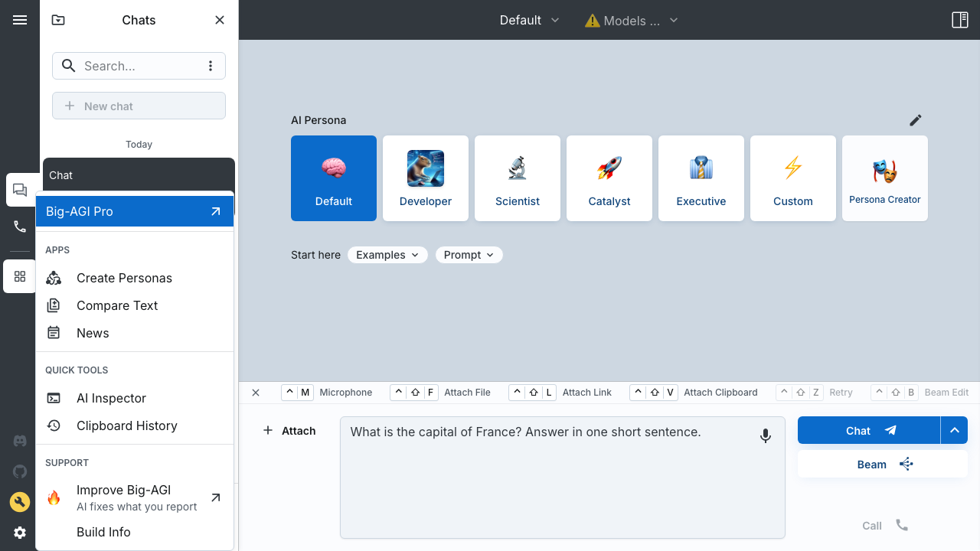Click the Clipboard History clock icon
The image size is (980, 551).
point(54,425)
